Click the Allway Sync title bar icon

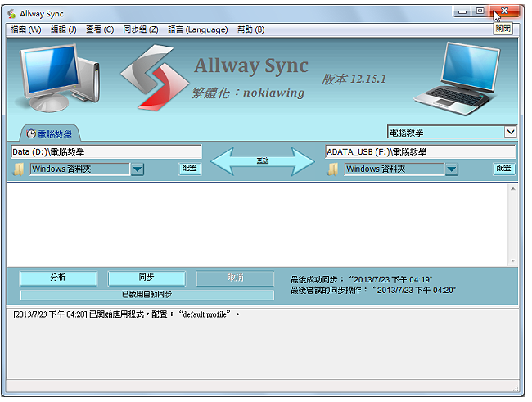[x=11, y=14]
